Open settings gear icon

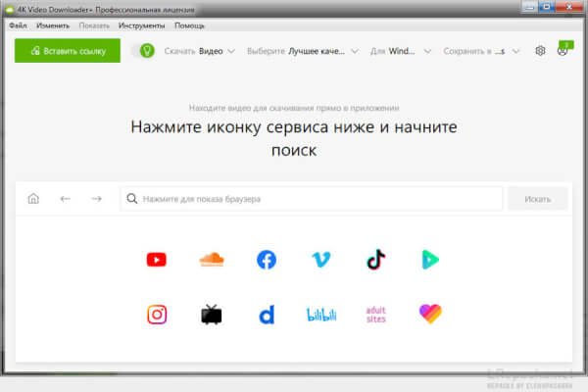540,51
